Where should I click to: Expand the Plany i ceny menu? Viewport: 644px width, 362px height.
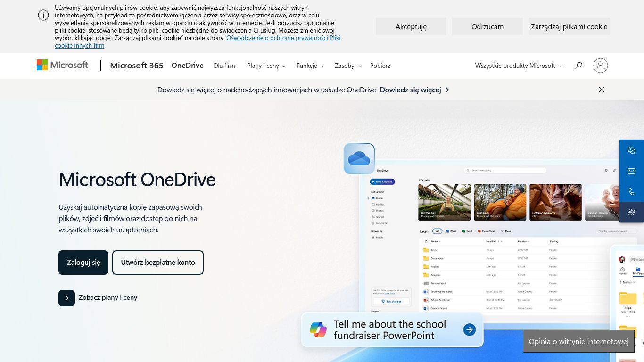[266, 66]
